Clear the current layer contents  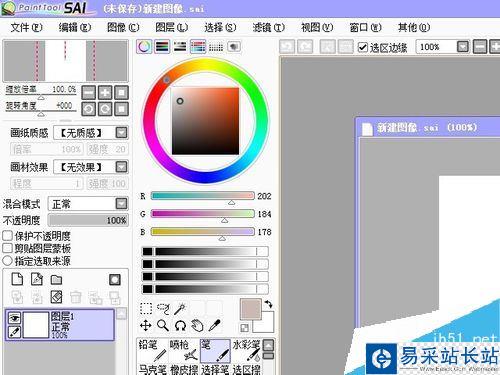click(x=56, y=297)
